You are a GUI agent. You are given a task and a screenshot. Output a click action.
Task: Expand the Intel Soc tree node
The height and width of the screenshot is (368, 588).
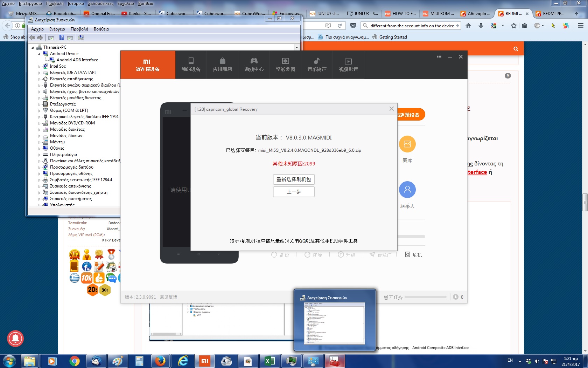(39, 67)
